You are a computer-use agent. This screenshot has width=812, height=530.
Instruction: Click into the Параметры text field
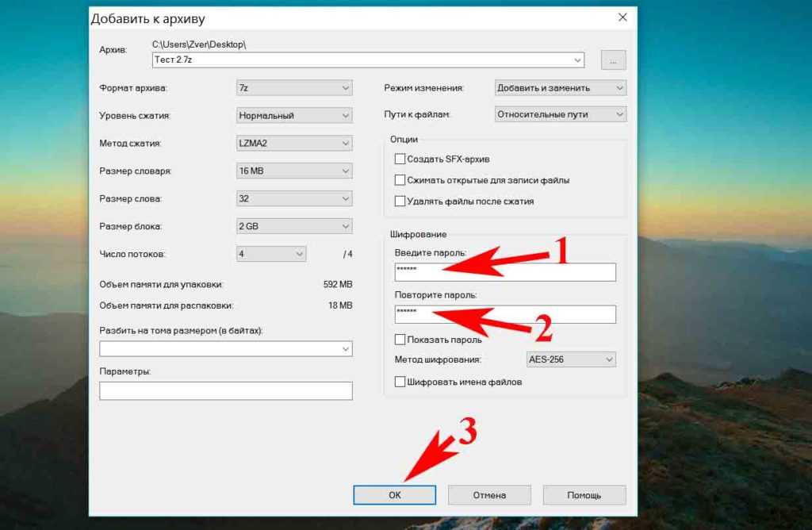226,390
